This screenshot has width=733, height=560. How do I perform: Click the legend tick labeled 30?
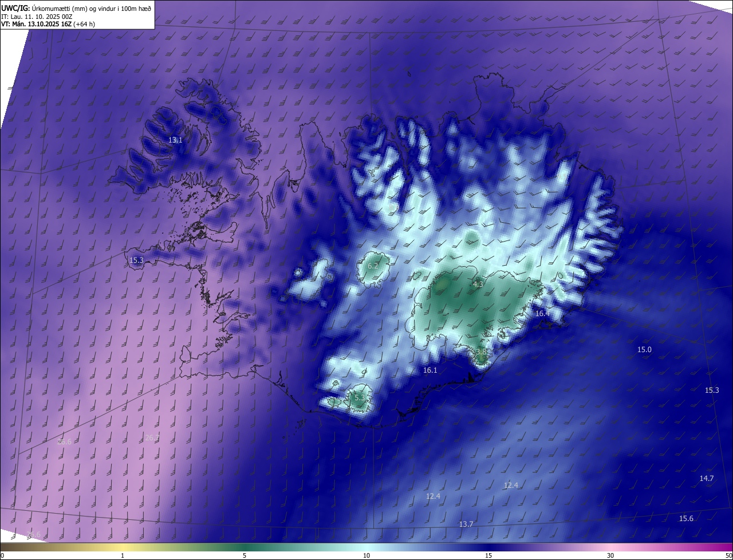[x=610, y=555]
